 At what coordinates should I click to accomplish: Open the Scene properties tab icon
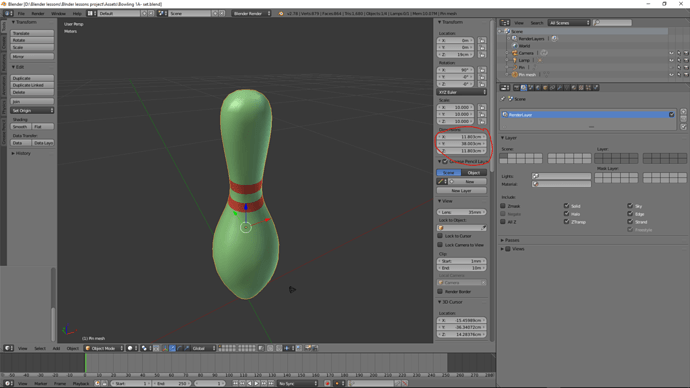pos(531,88)
